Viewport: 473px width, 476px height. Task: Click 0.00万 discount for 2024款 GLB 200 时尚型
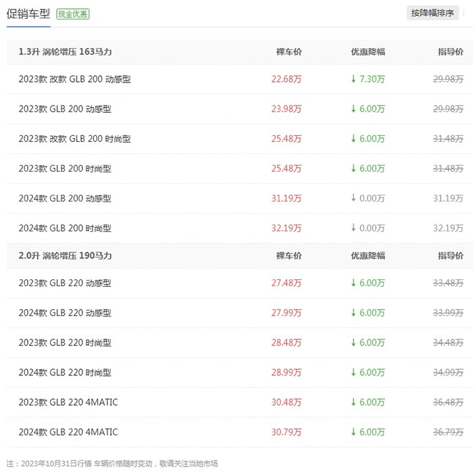pyautogui.click(x=372, y=228)
